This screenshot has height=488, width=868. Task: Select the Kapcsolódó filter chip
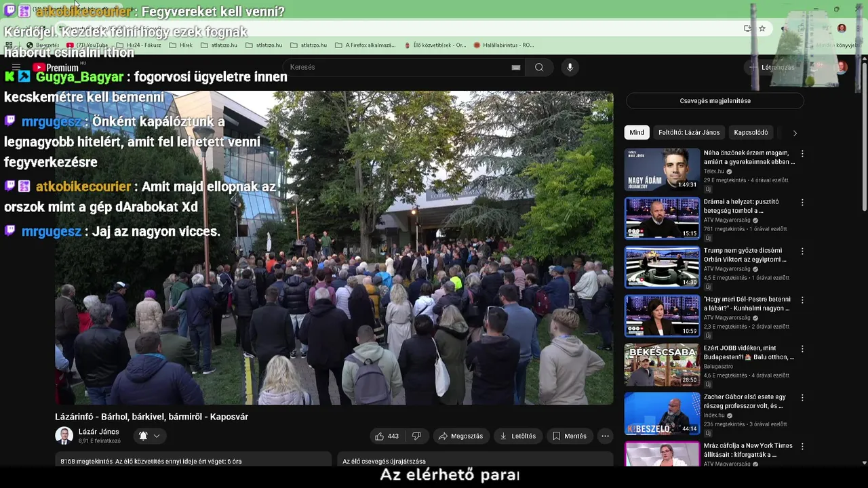coord(751,132)
